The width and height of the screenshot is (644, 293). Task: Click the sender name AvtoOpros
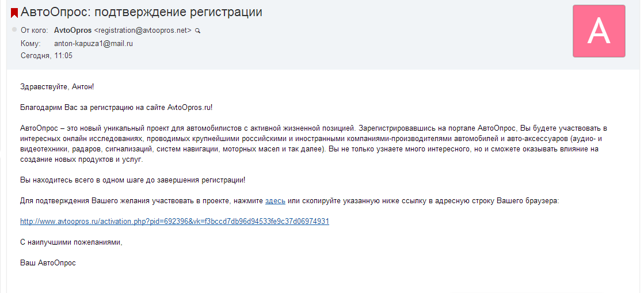[x=73, y=31]
